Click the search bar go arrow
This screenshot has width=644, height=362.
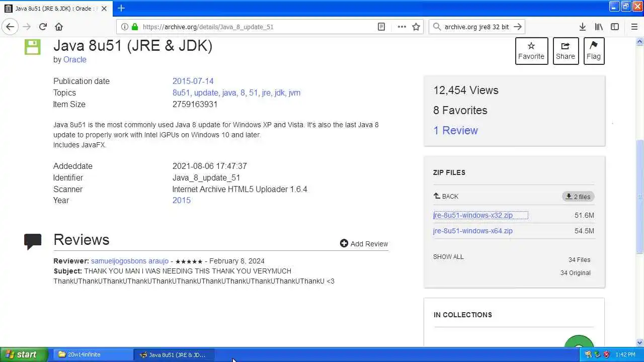(518, 27)
